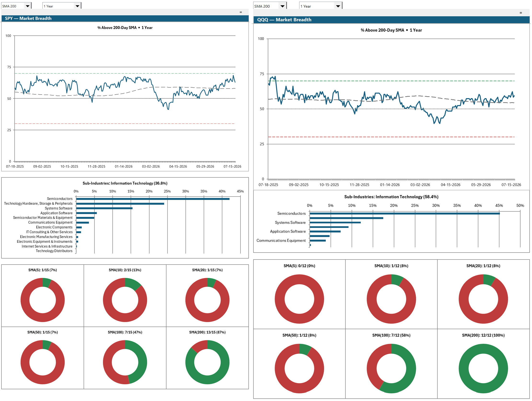
Task: Click the SPY Semiconductors bar label
Action: (60, 198)
